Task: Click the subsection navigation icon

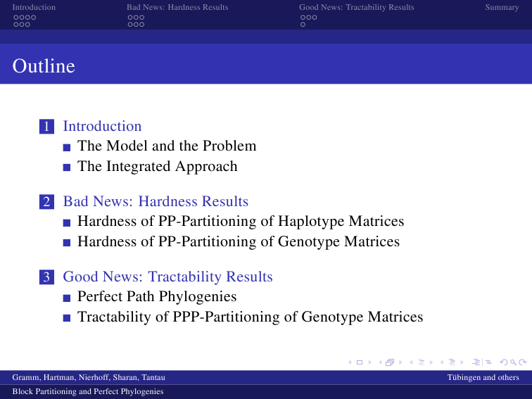Action: [421, 362]
